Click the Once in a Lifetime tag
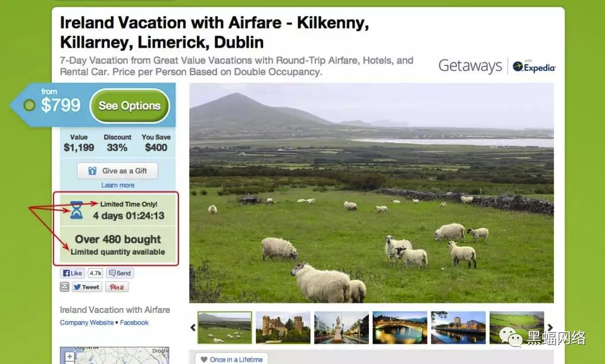Viewport: 605px width, 364px height. tap(231, 359)
